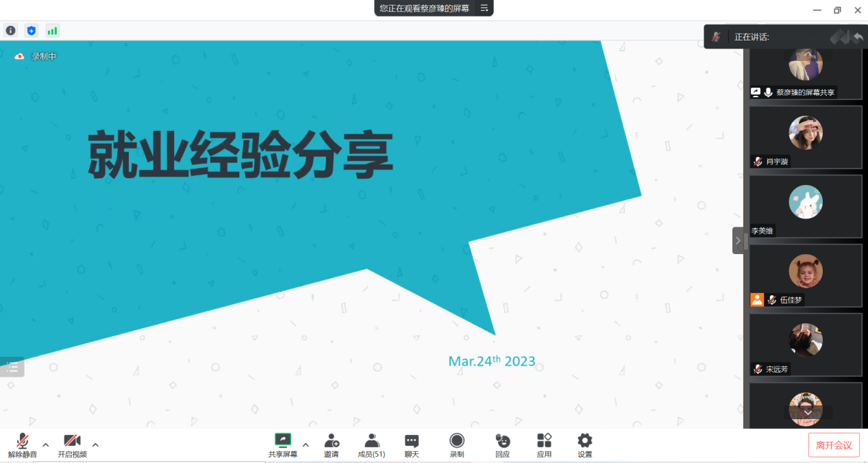Open the 应用 apps icon

click(544, 445)
